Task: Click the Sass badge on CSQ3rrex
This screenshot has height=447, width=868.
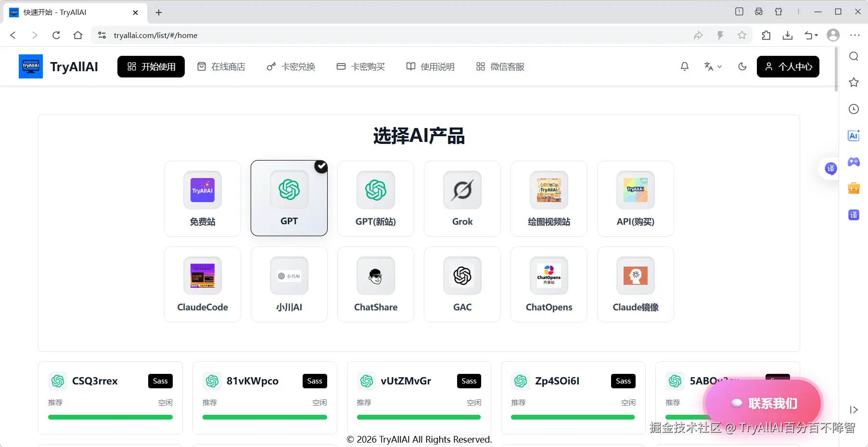Action: click(x=160, y=381)
